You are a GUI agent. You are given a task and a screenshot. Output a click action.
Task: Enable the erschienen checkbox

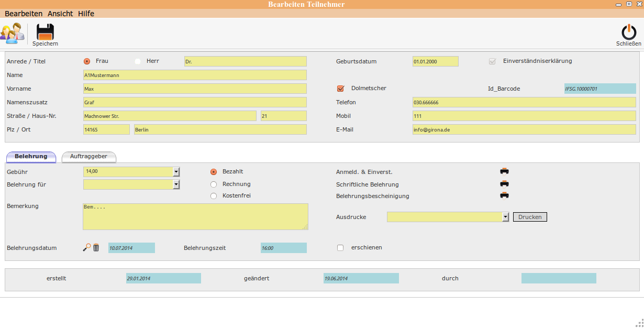tap(340, 248)
